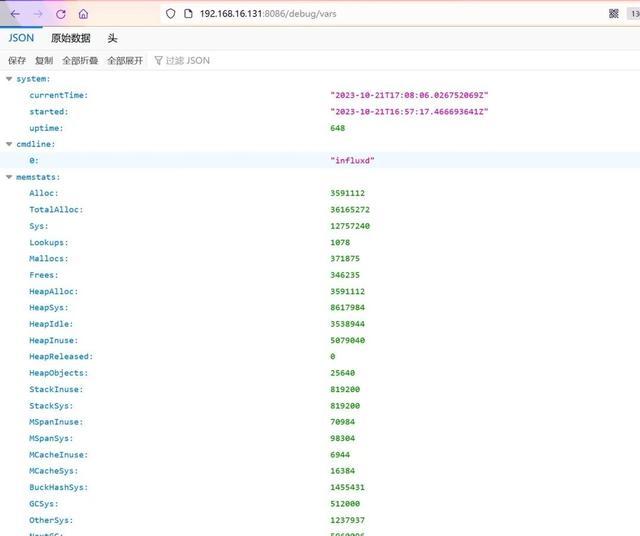
Task: Collapse the memstats node
Action: [9, 177]
